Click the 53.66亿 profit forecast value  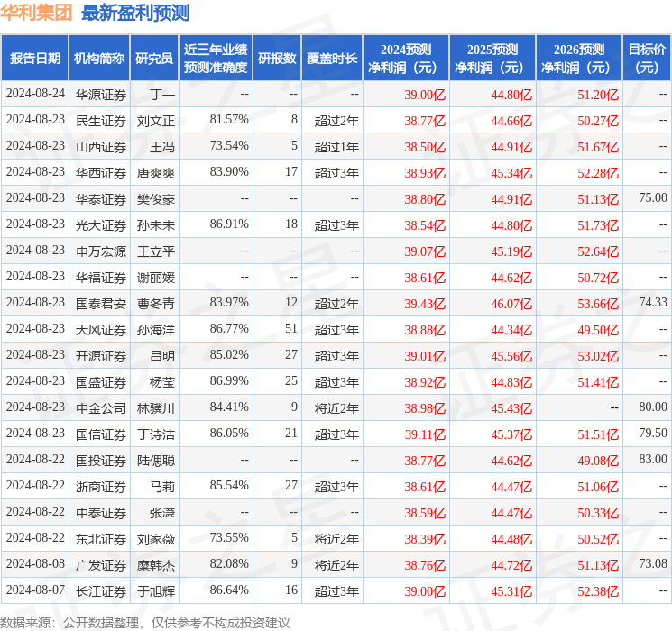point(599,303)
